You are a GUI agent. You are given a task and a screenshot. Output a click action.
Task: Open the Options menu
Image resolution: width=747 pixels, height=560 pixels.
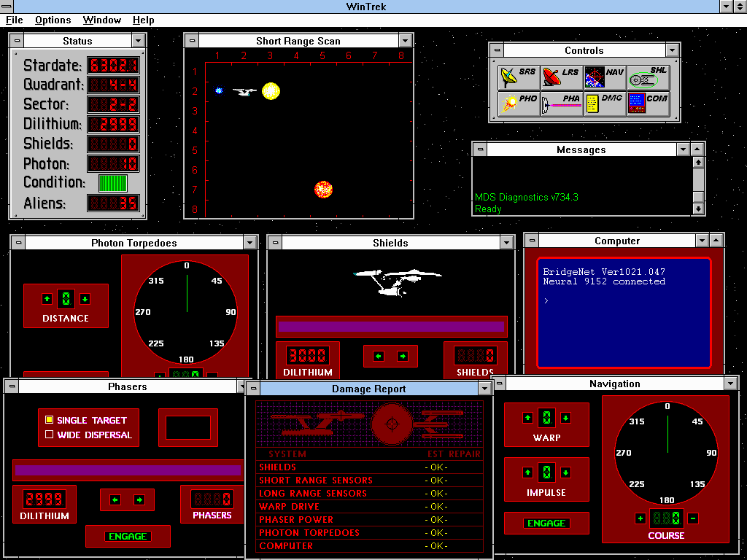(53, 20)
